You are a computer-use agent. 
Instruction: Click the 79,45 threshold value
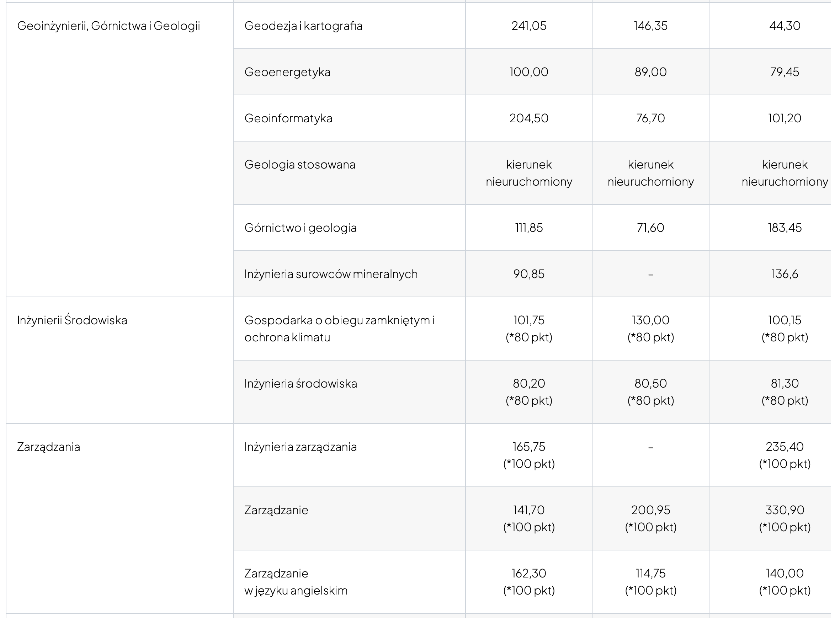click(x=784, y=72)
